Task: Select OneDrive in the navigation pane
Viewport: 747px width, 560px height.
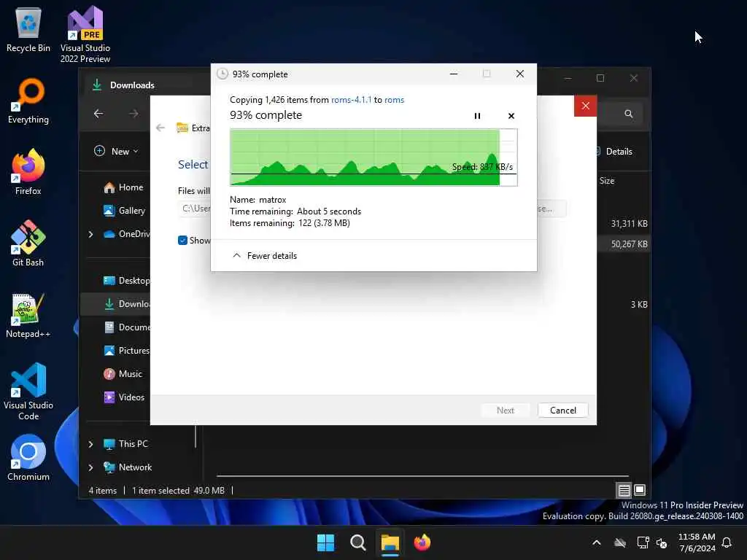Action: click(x=127, y=234)
